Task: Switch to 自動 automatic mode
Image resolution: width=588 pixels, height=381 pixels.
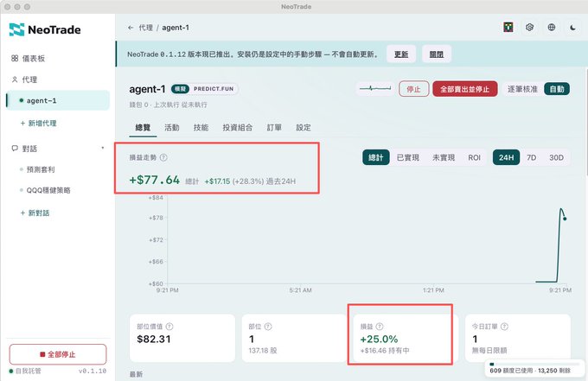Action: (557, 89)
